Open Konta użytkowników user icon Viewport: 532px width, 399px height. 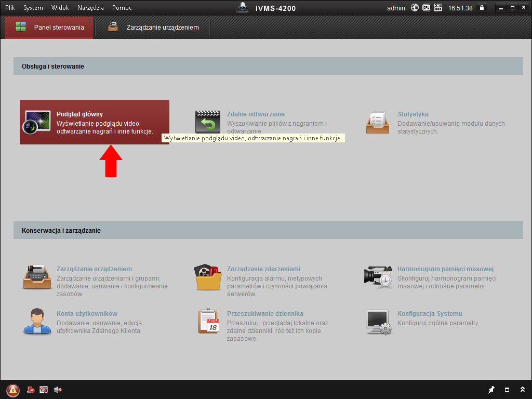tap(37, 321)
